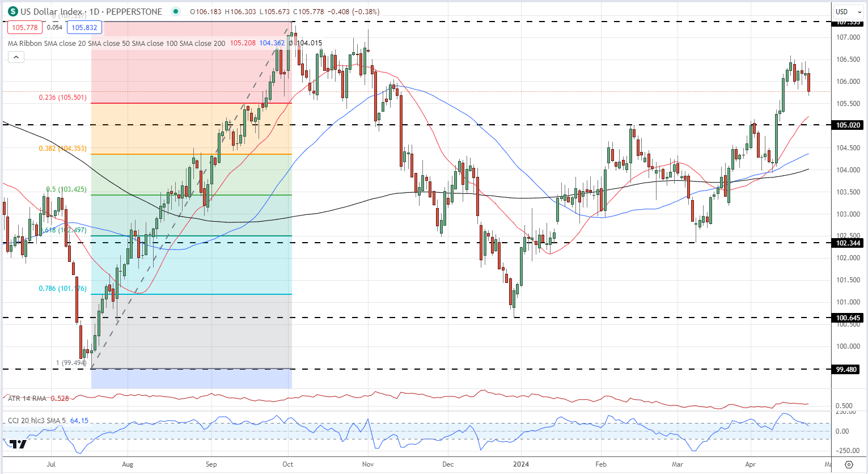
Task: Click the 104.015 SMA 200 value
Action: [309, 43]
